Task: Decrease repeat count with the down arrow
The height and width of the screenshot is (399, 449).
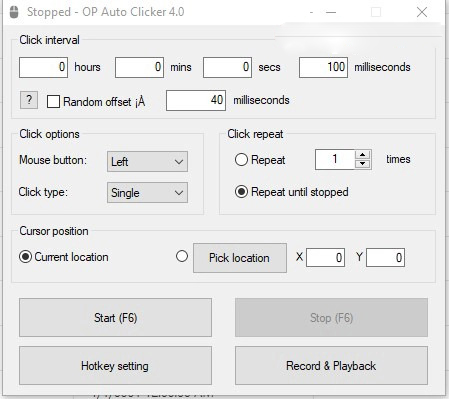Action: pyautogui.click(x=363, y=164)
